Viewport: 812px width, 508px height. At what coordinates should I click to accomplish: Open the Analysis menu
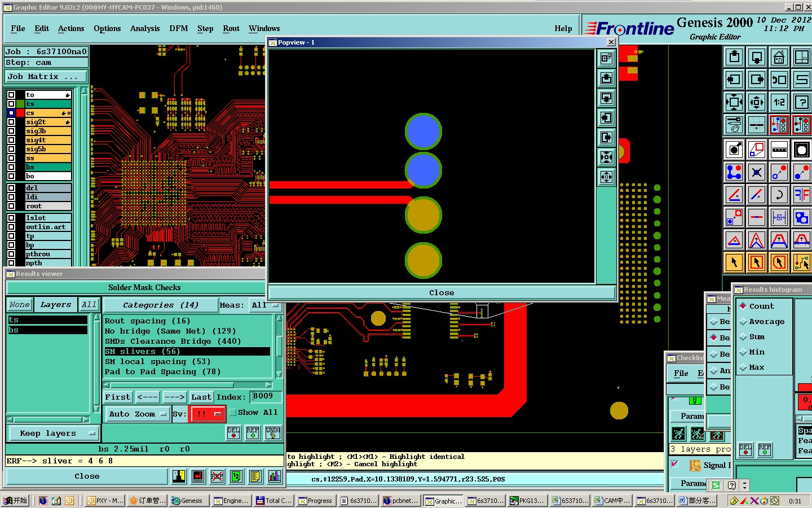145,28
